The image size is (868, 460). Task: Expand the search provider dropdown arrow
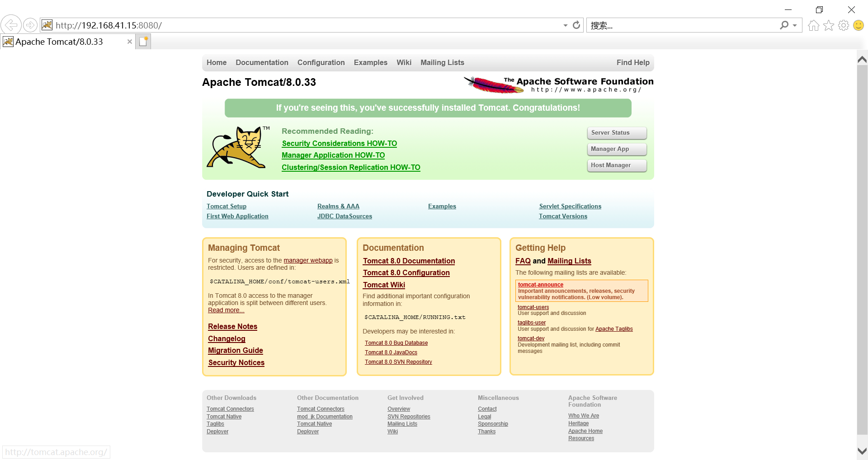click(795, 25)
